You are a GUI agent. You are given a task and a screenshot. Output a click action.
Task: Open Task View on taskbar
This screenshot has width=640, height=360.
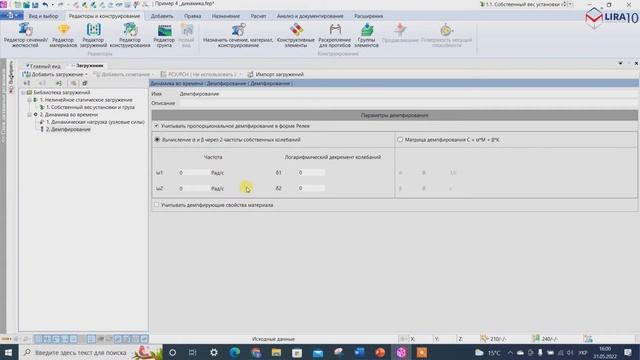click(193, 352)
